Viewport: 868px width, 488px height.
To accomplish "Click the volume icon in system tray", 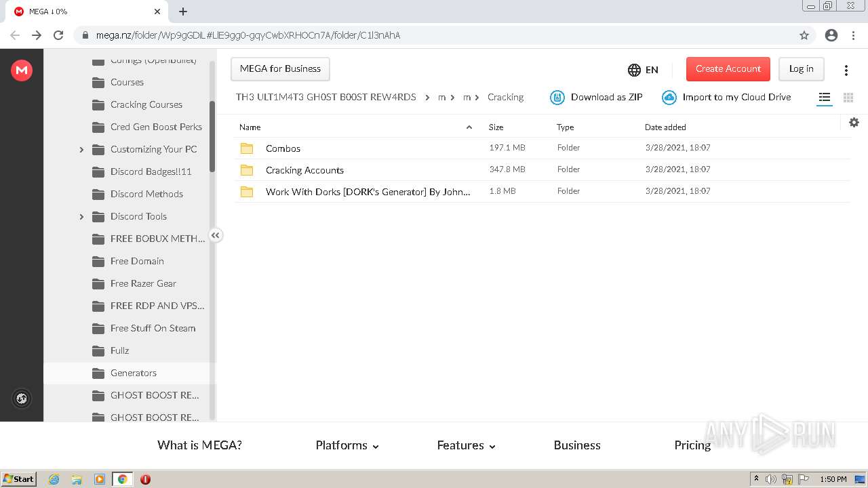I will pyautogui.click(x=771, y=479).
